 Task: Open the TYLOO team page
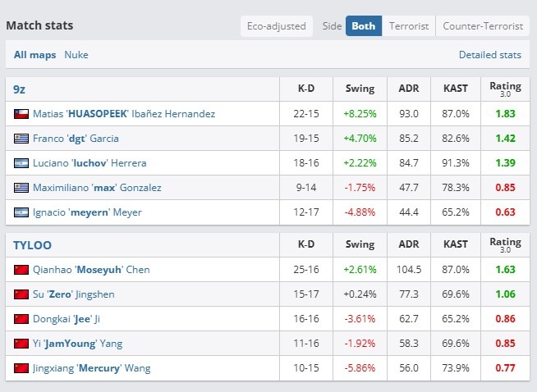coord(33,245)
